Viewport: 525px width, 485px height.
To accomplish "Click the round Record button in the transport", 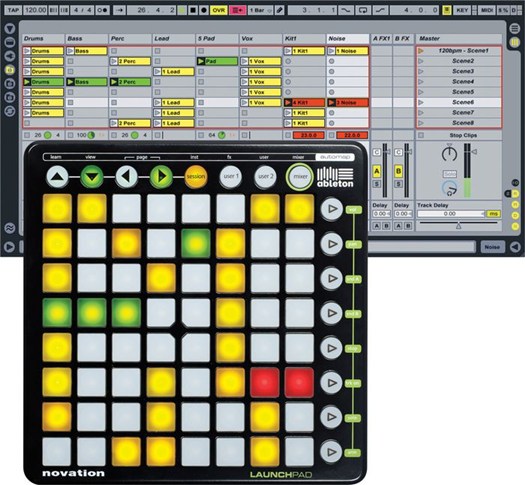I will [203, 10].
